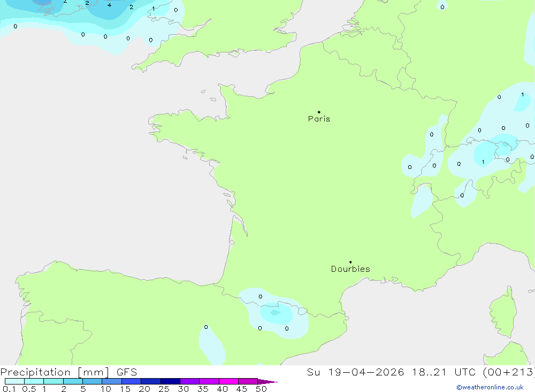
Task: Pick the 10–15 mm blue legend swatch
Action: pos(112,381)
